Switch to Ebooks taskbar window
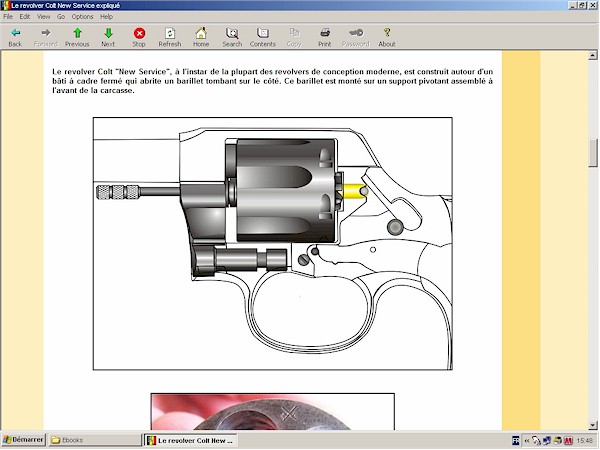Screen dimensions: 600x450 tap(94, 440)
